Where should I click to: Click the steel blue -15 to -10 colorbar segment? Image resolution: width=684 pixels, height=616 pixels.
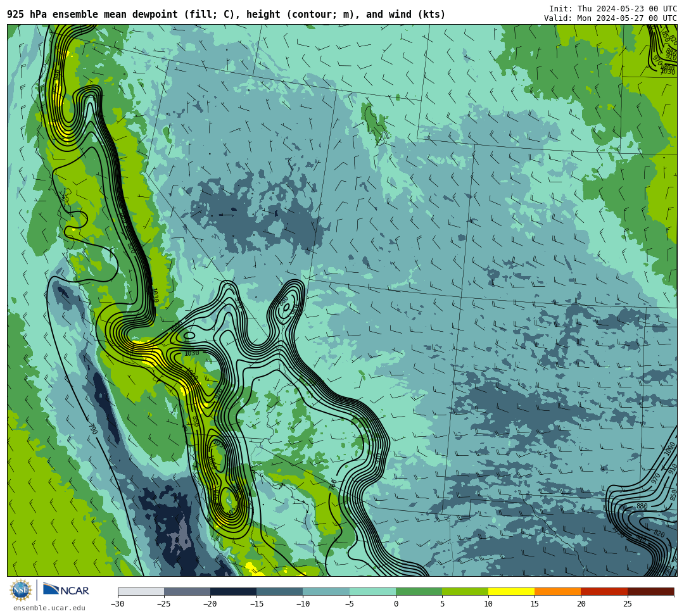pos(280,591)
